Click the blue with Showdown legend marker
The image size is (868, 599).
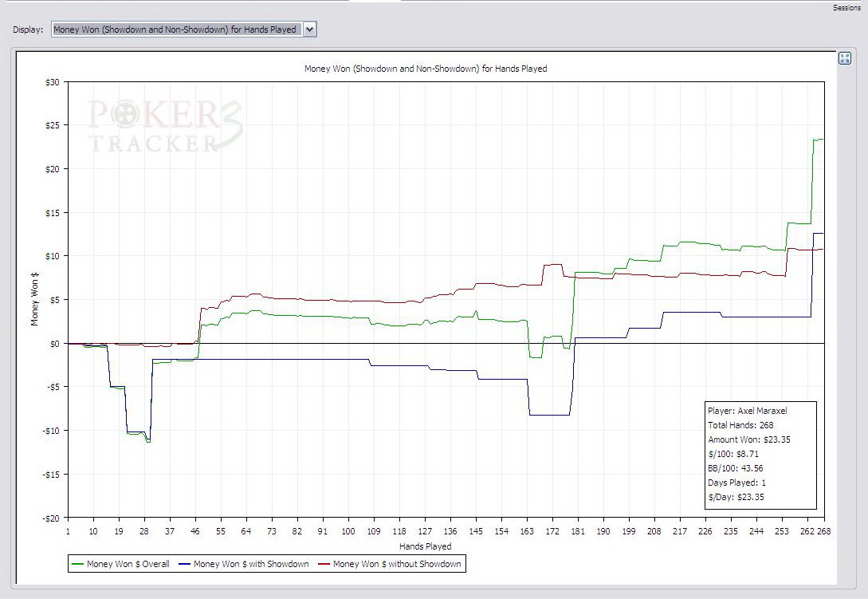point(183,564)
